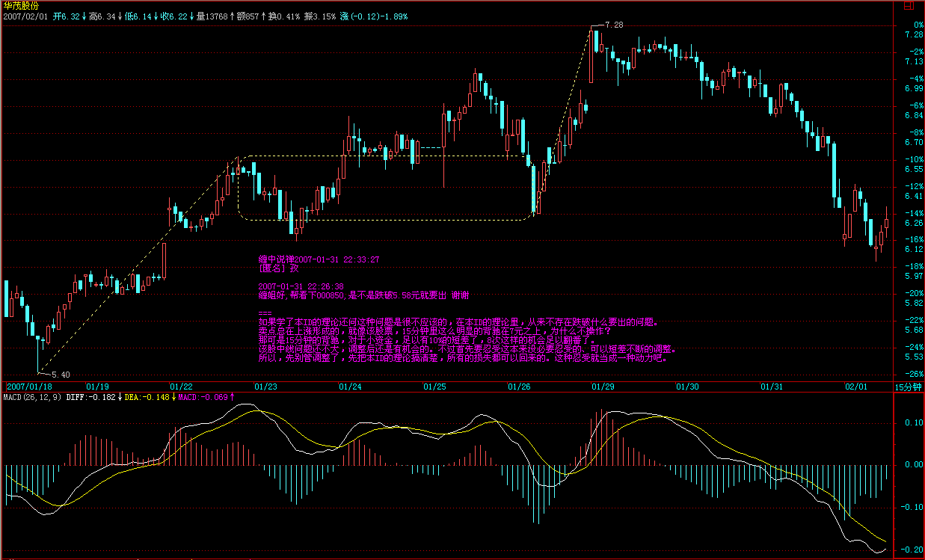
Task: Click the 01/24 date on time axis
Action: click(x=350, y=387)
